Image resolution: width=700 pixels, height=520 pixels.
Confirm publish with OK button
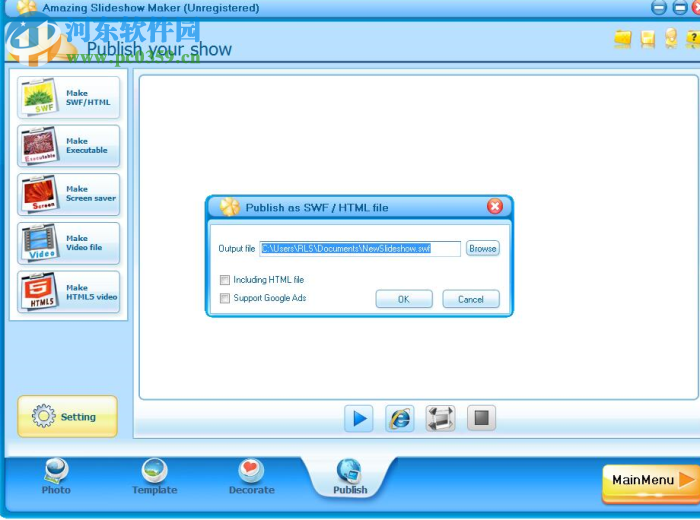click(404, 299)
